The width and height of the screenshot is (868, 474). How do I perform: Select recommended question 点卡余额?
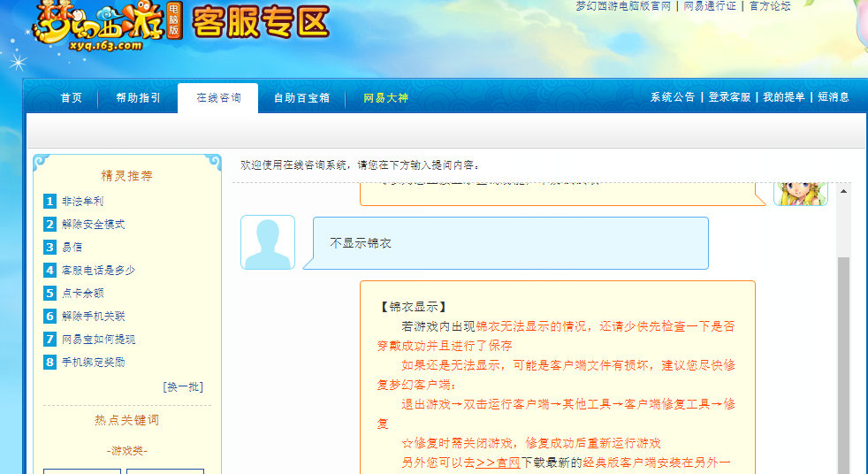[x=82, y=293]
